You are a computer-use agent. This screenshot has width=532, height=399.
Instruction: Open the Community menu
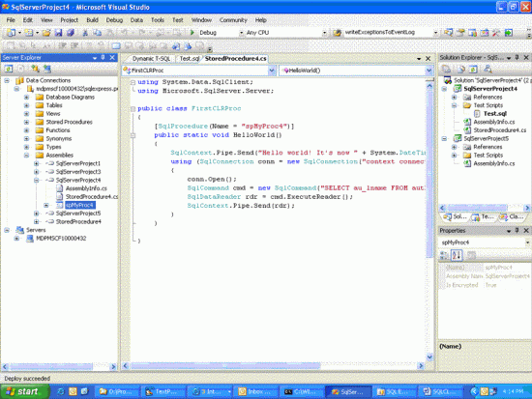[233, 20]
